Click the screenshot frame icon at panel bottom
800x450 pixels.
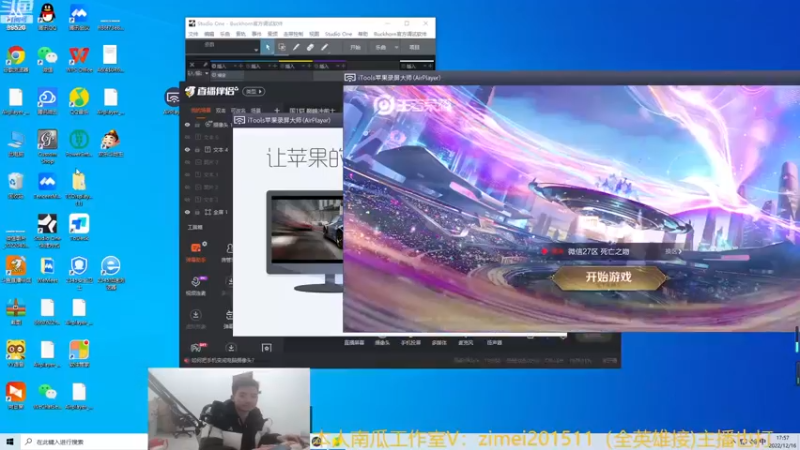[x=266, y=348]
